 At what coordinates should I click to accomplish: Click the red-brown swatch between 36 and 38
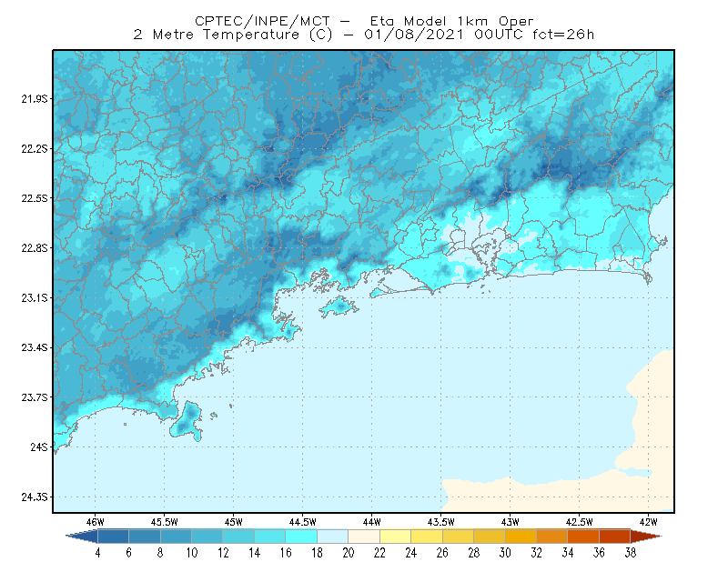614,537
